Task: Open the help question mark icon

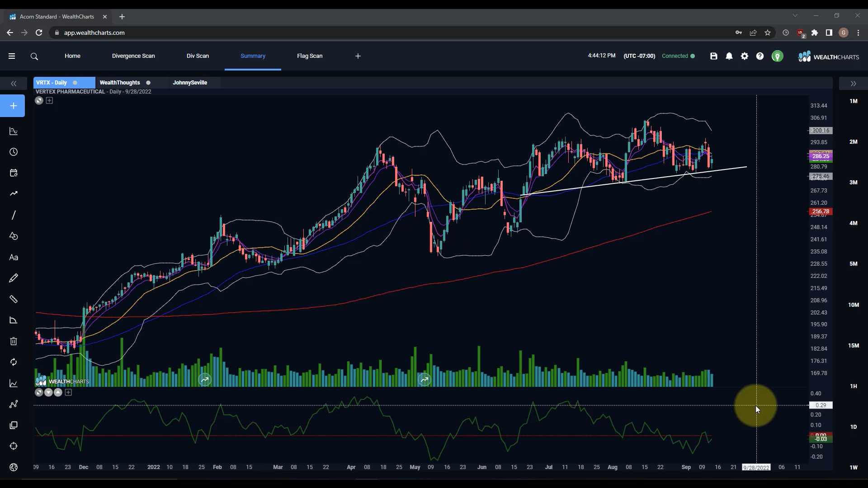Action: pyautogui.click(x=760, y=56)
